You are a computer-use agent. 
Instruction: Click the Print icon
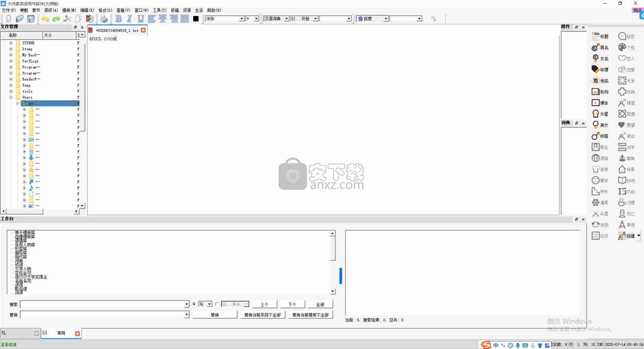click(x=104, y=19)
